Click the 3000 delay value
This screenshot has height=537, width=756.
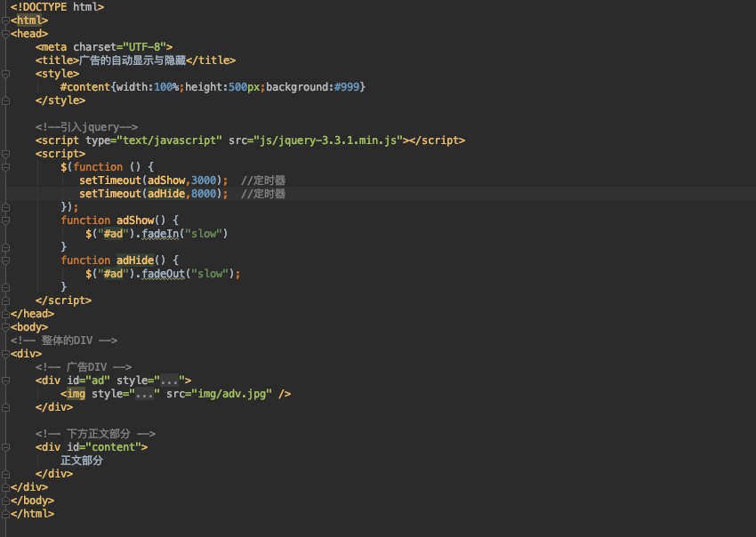click(x=204, y=180)
